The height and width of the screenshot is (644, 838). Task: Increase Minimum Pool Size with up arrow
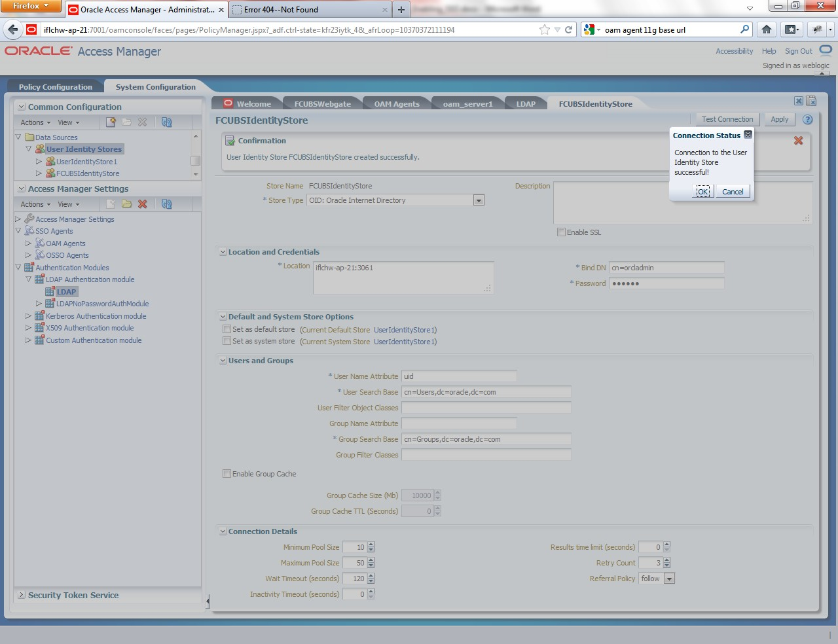tap(371, 545)
